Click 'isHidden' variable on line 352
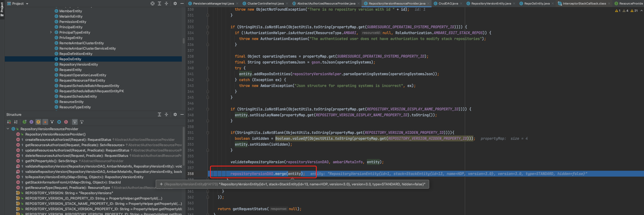The width and height of the screenshot is (644, 215). pos(260,138)
